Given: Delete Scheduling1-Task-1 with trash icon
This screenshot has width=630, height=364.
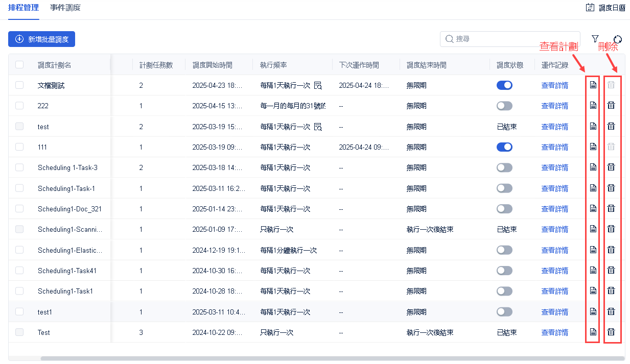Looking at the screenshot, I should coord(611,188).
